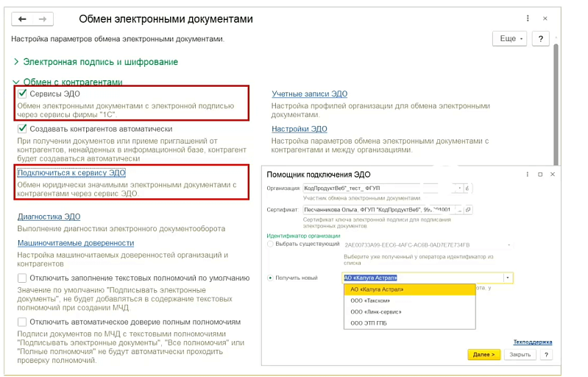
Task: Choose ООО «Линк-сервис» from the operator list
Action: click(409, 311)
